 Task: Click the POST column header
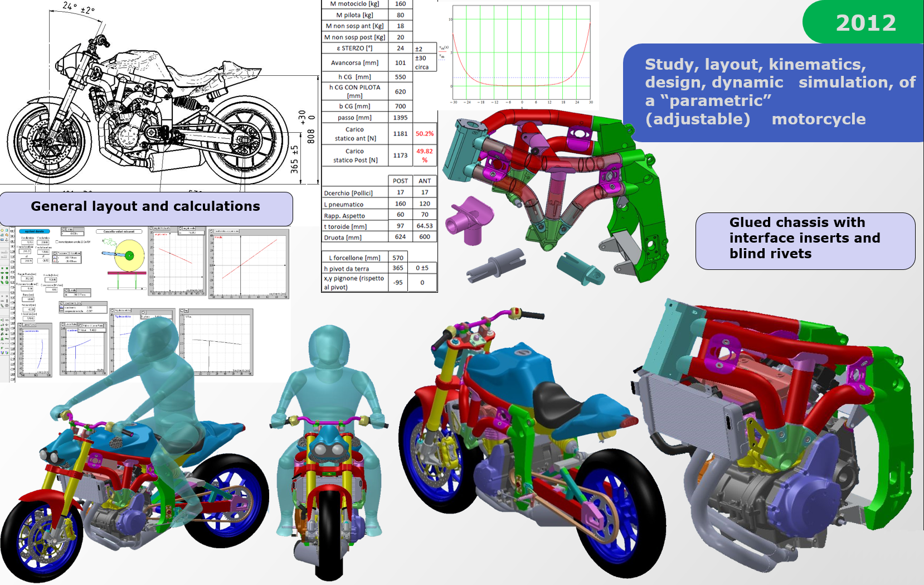point(400,181)
